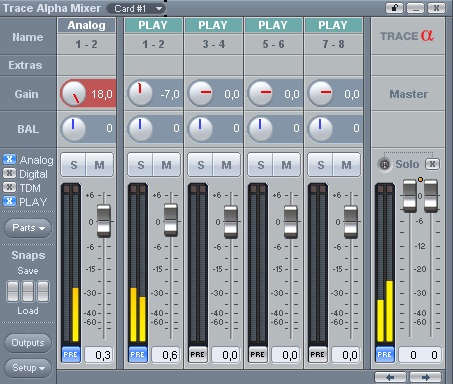
Task: Toggle the TDM channel visibility checkbox
Action: [9, 187]
